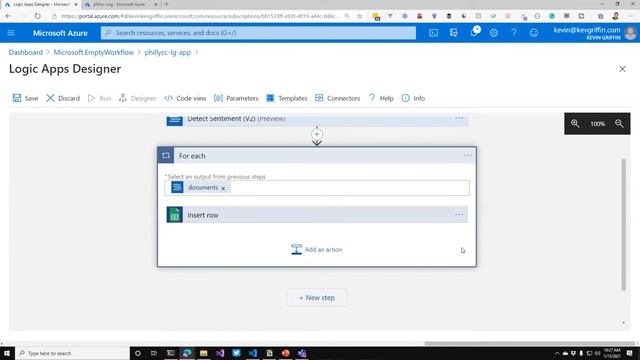The image size is (640, 360).
Task: Open Help in designer toolbar
Action: 381,98
